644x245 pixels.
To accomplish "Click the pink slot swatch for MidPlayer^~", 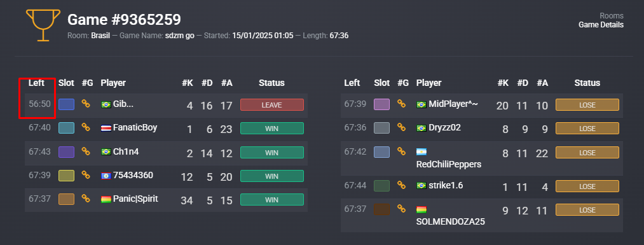I will coord(381,104).
